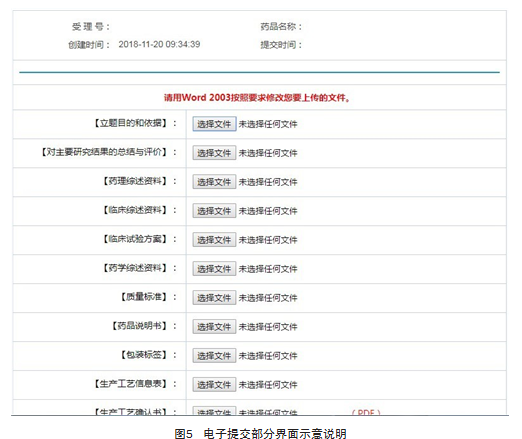Image resolution: width=522 pixels, height=439 pixels.
Task: Click the 受理号 field label
Action: tap(91, 27)
